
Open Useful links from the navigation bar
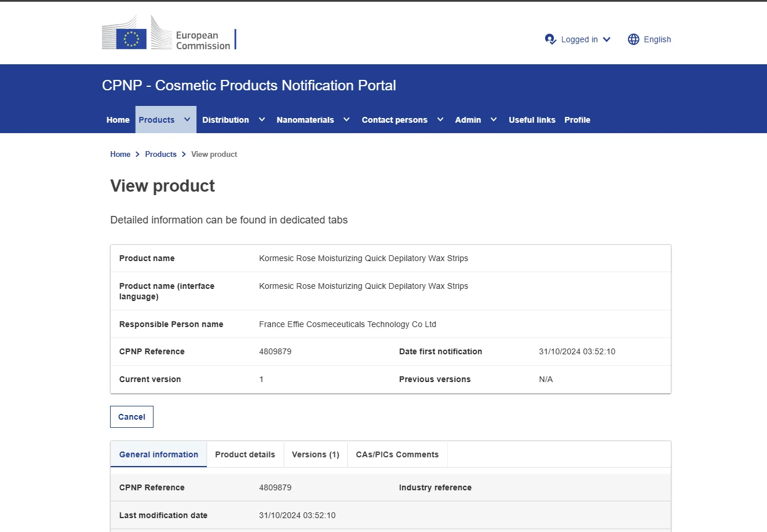(532, 120)
